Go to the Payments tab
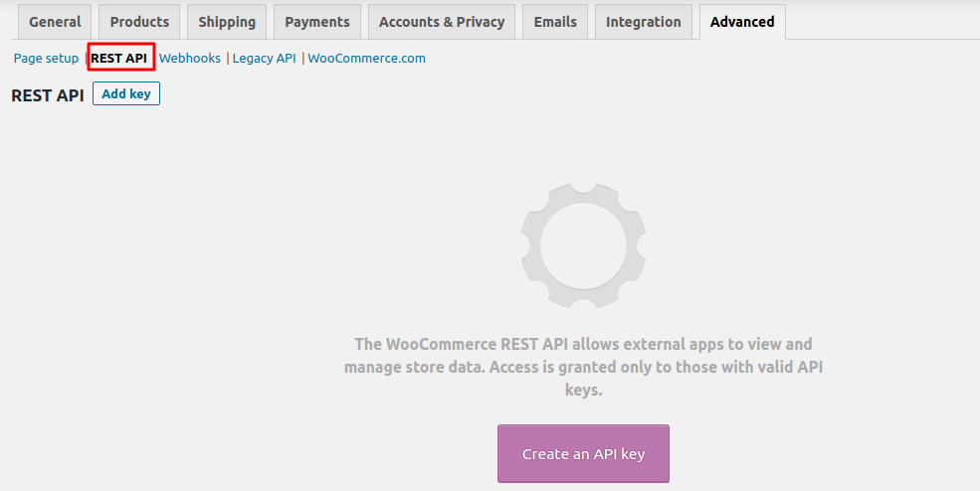This screenshot has height=491, width=980. click(x=317, y=22)
